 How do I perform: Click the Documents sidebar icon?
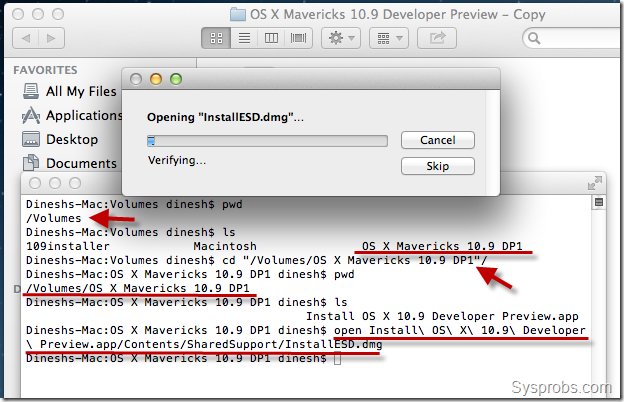31,163
